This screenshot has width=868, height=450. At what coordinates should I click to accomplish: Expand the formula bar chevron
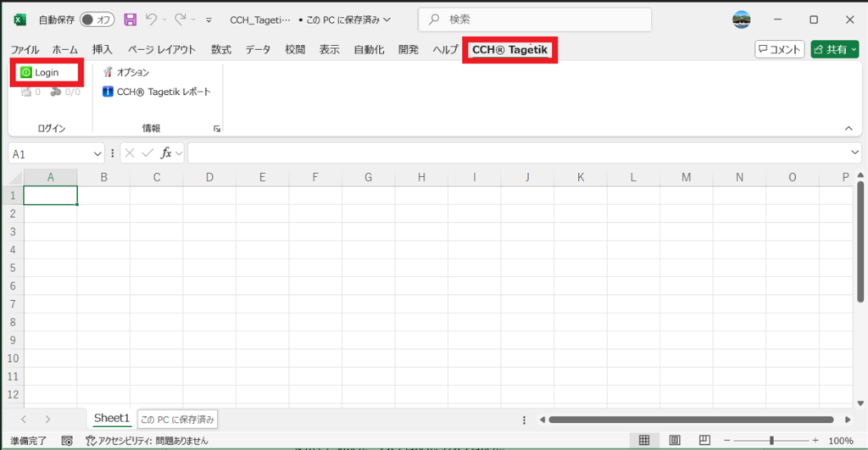tap(854, 153)
